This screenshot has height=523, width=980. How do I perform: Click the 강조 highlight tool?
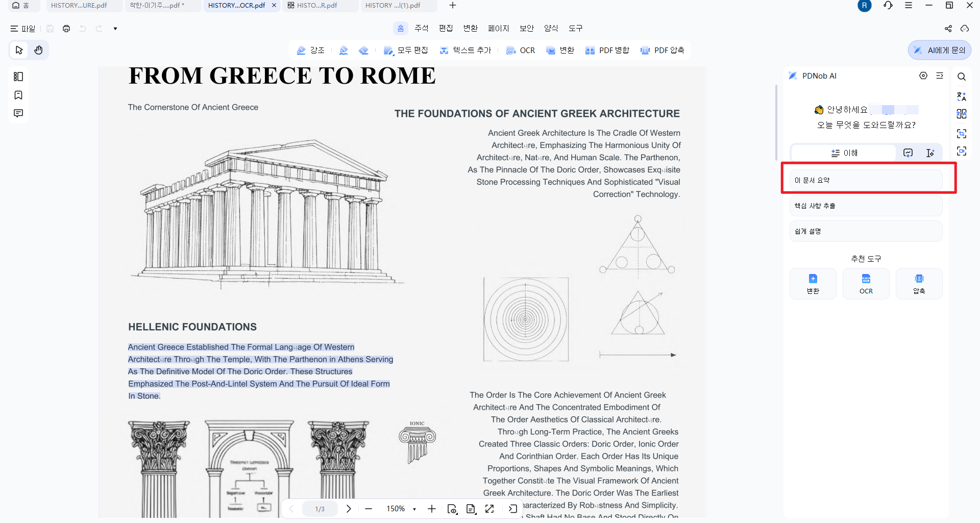310,50
